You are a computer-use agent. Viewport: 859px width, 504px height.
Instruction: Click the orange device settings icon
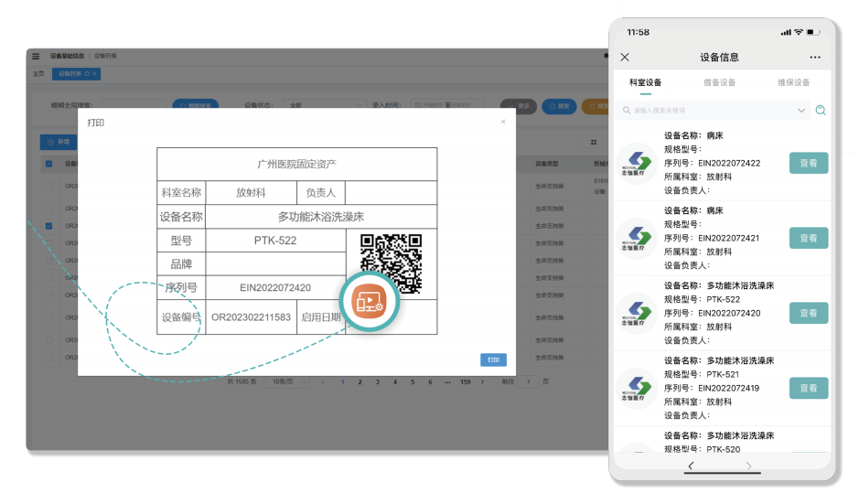tap(370, 302)
